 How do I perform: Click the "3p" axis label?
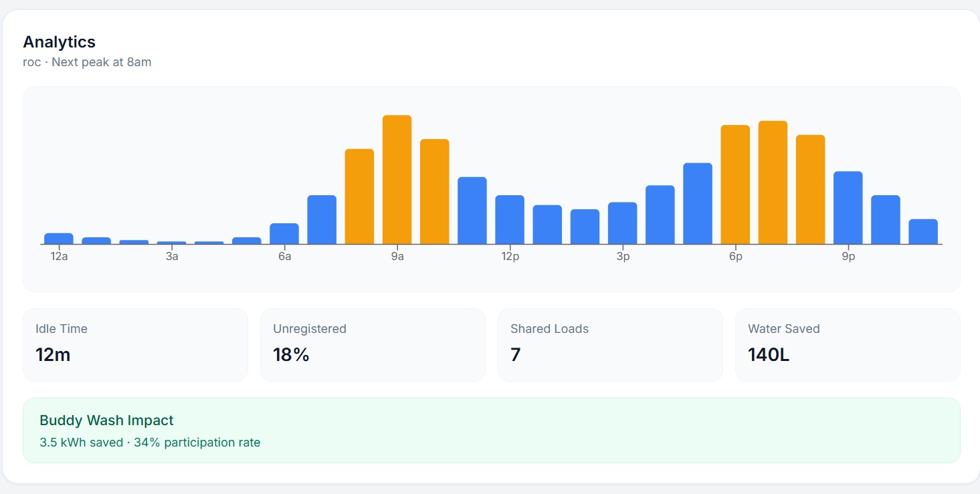[x=623, y=257]
